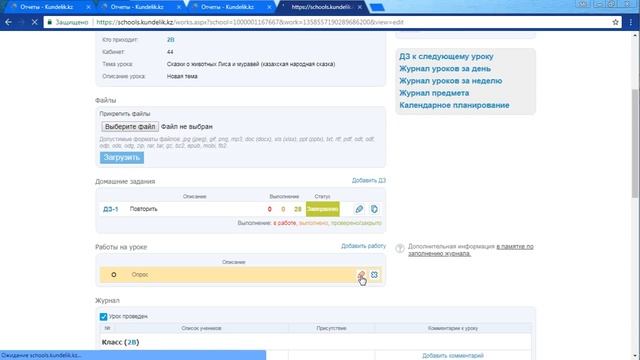The image size is (640, 360).
Task: Click the 2В link in the Класс heading
Action: click(x=131, y=342)
